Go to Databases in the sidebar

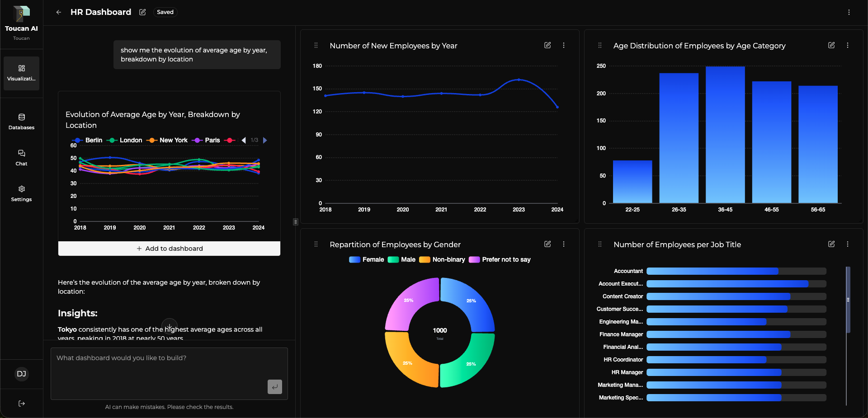click(x=21, y=122)
